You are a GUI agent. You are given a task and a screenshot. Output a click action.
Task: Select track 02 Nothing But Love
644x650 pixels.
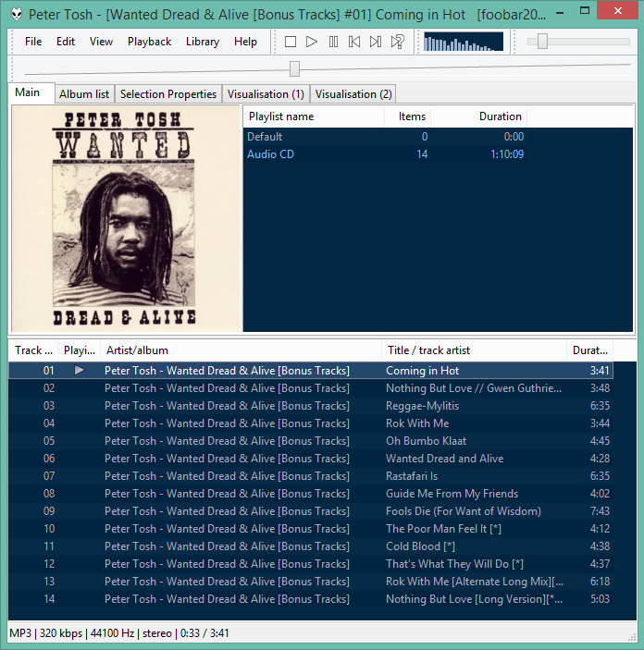click(x=310, y=388)
